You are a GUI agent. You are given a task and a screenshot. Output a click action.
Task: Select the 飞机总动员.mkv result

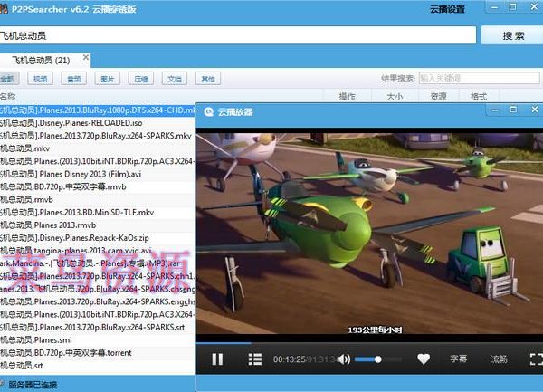click(x=98, y=148)
